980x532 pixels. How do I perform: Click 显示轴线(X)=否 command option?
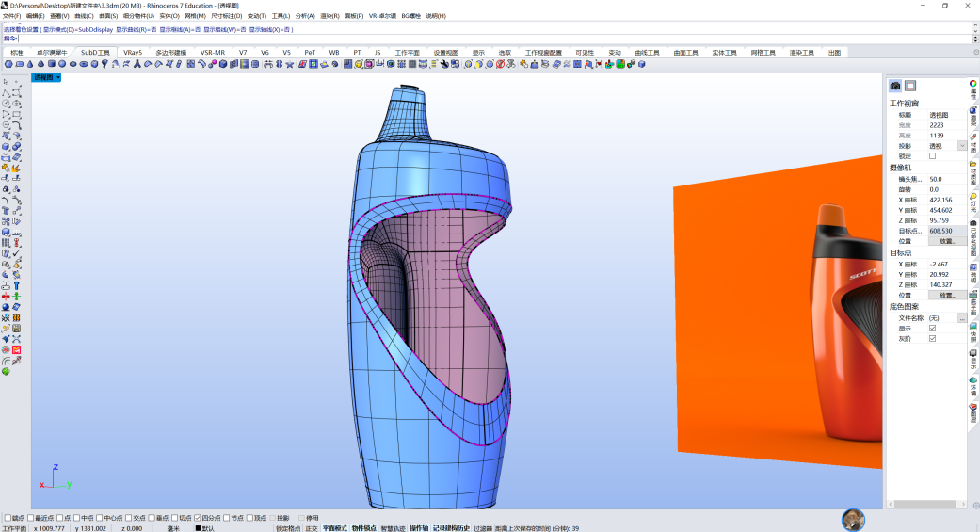click(270, 29)
